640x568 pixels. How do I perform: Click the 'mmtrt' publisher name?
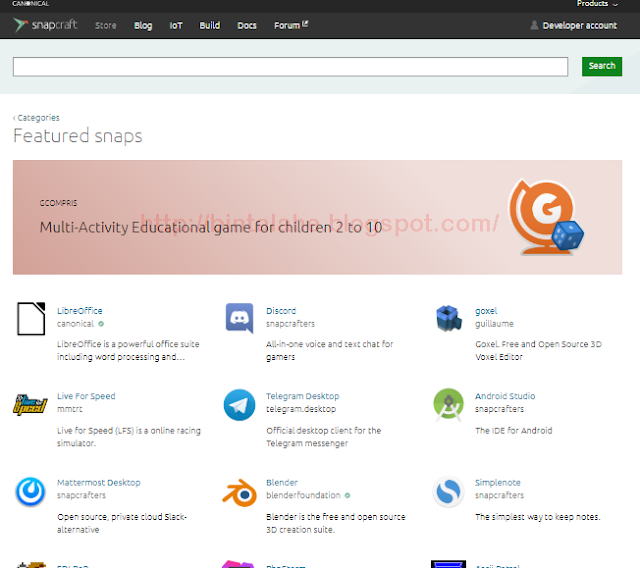[70, 409]
